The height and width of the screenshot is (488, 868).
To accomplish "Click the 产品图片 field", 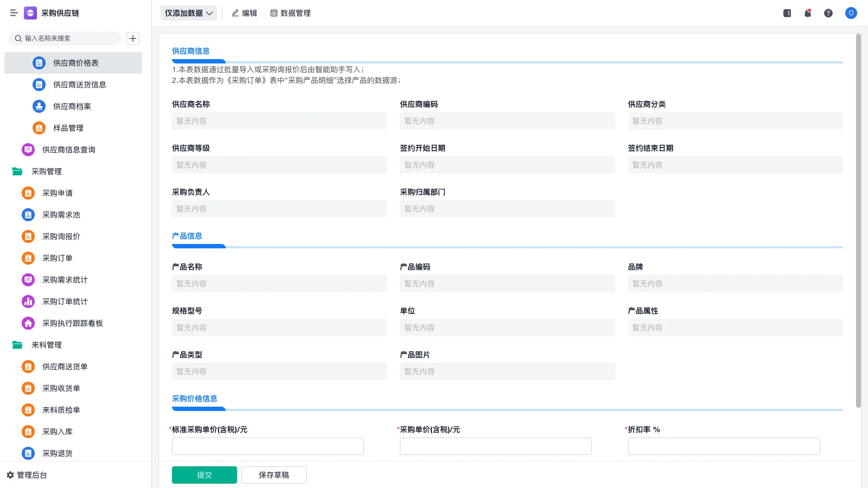I will tap(507, 371).
